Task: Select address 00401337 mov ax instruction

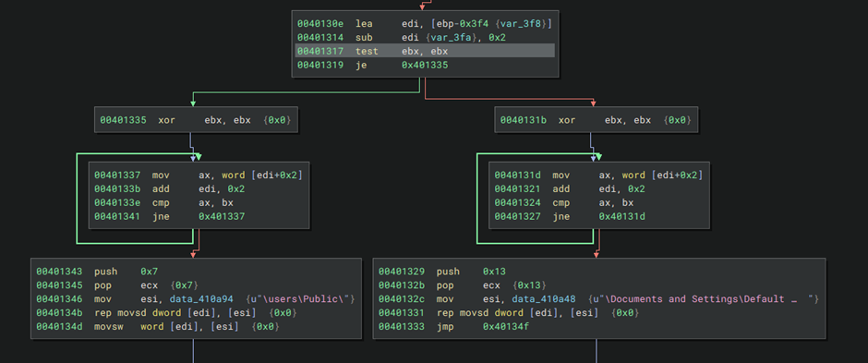Action: coord(199,175)
